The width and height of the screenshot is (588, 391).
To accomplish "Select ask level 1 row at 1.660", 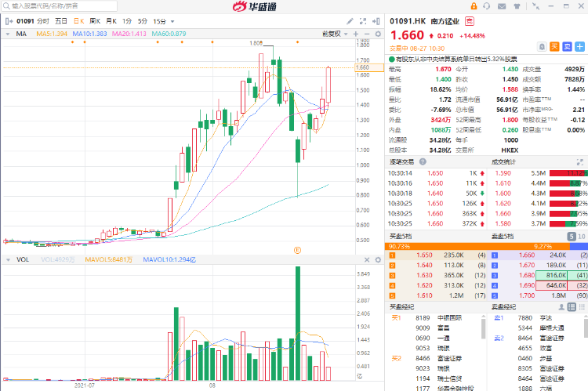I will point(539,255).
